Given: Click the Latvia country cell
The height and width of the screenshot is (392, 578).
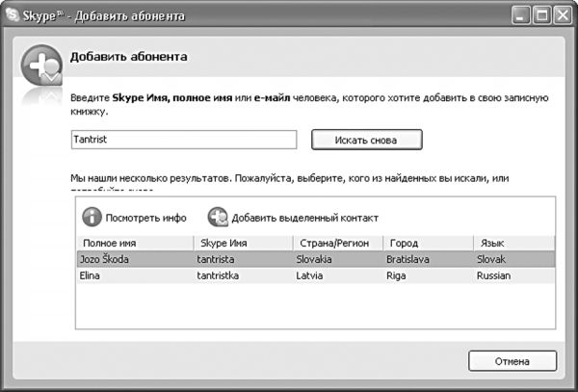Looking at the screenshot, I should coord(309,275).
